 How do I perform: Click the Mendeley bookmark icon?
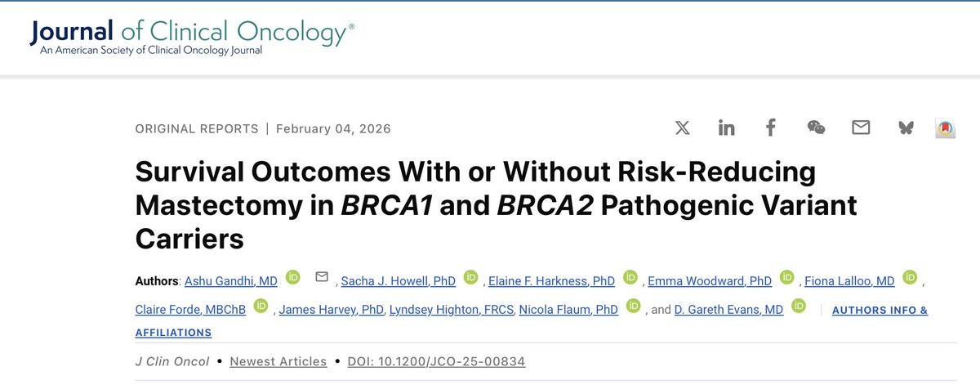(946, 128)
